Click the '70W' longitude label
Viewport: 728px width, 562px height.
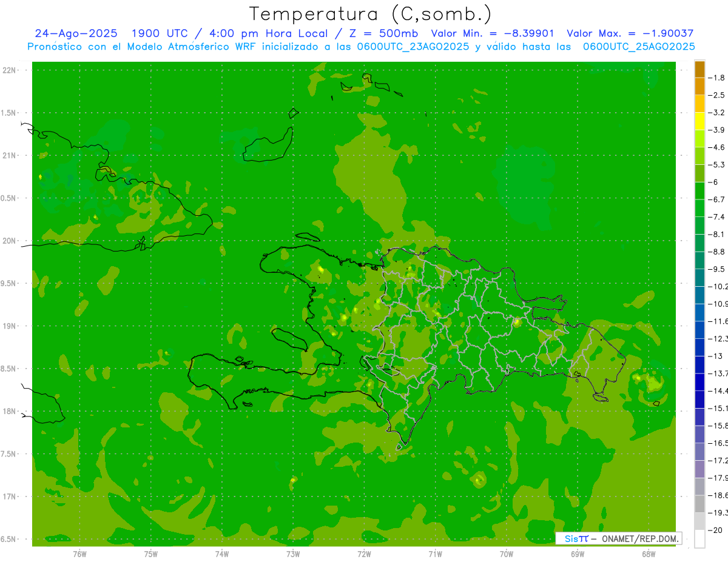(x=507, y=554)
